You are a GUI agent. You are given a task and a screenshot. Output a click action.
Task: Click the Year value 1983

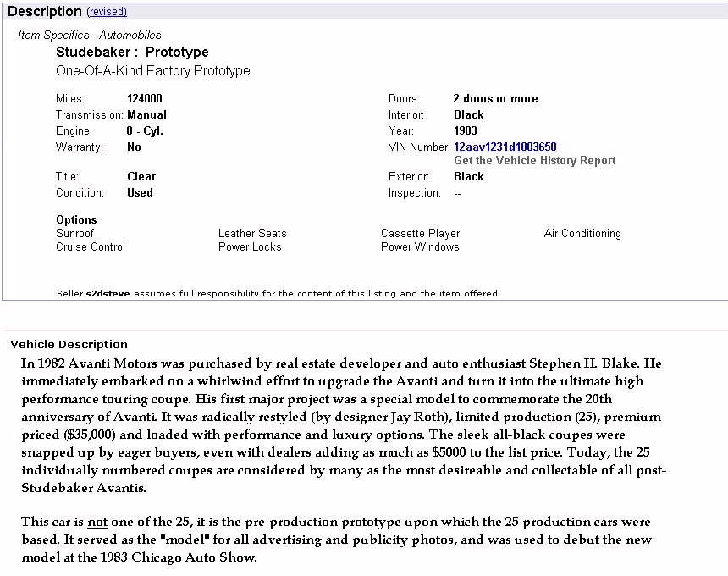click(466, 131)
